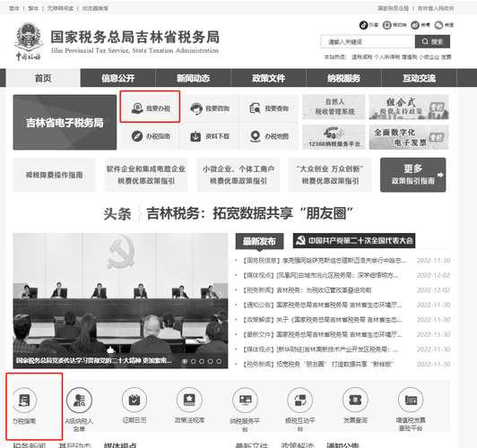Open the 微信 WeChat icon
This screenshot has height=448, width=477.
pos(438,25)
